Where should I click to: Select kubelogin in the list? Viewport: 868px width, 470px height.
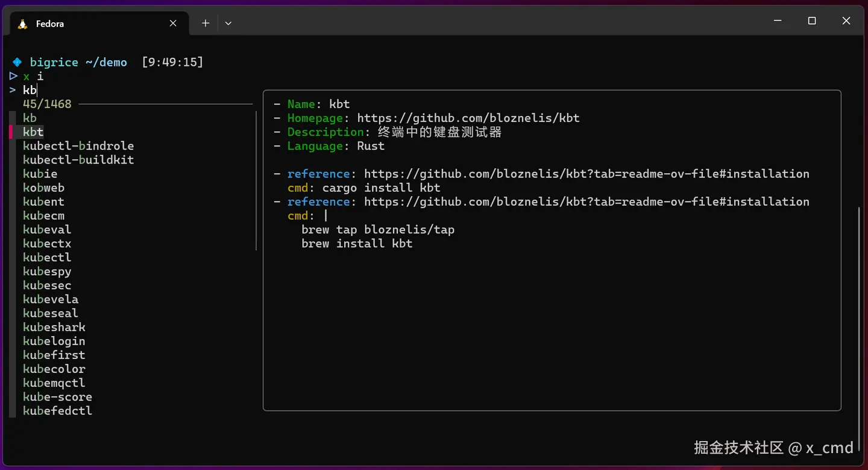tap(54, 340)
